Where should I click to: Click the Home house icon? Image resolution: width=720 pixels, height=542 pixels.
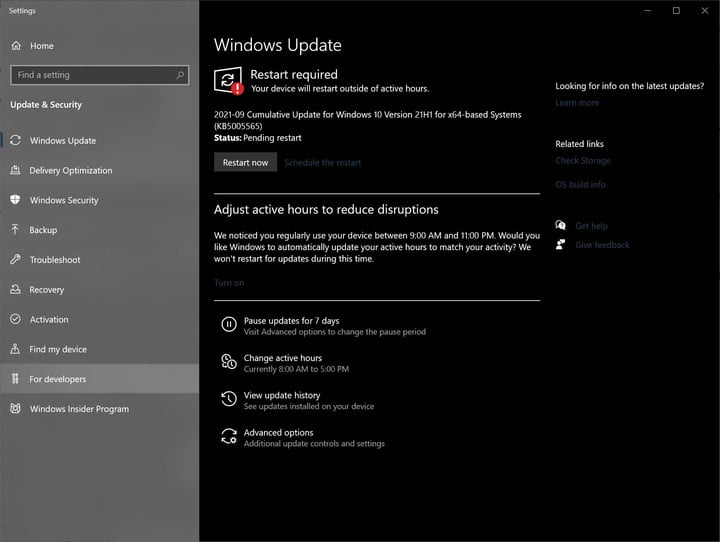[16, 45]
